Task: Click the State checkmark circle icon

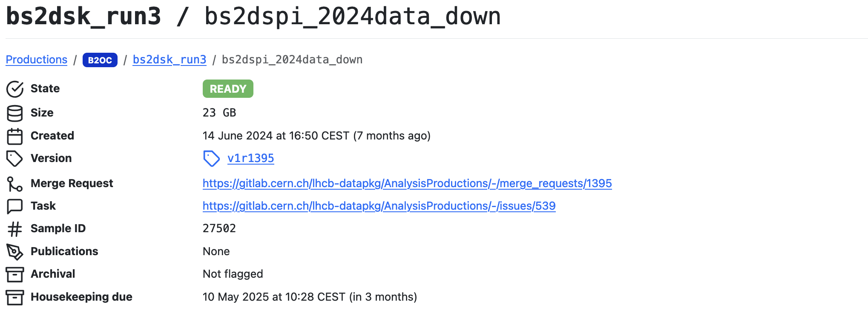Action: [15, 89]
